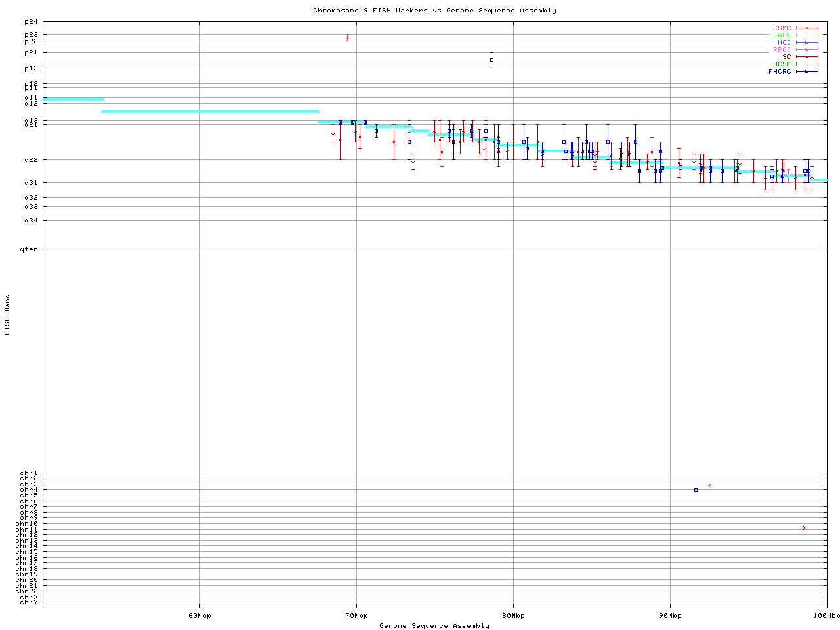Image resolution: width=840 pixels, height=630 pixels.
Task: Click the FHCRC legend marker line
Action: [x=807, y=71]
